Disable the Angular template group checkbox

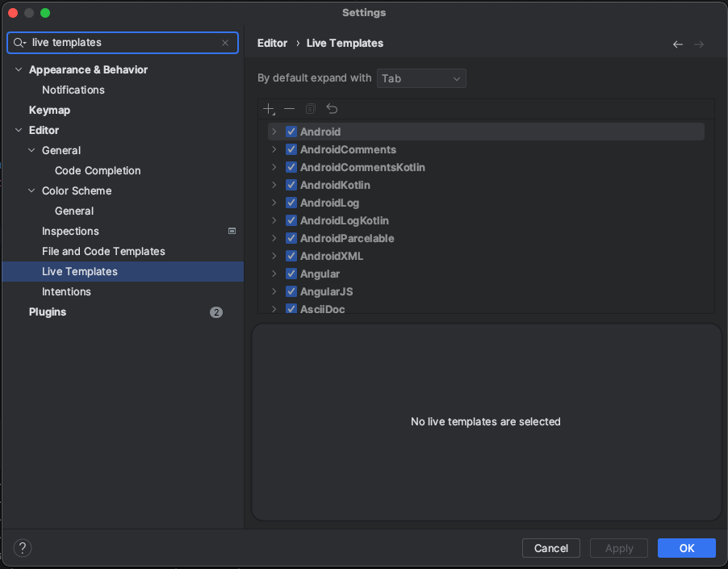[291, 274]
